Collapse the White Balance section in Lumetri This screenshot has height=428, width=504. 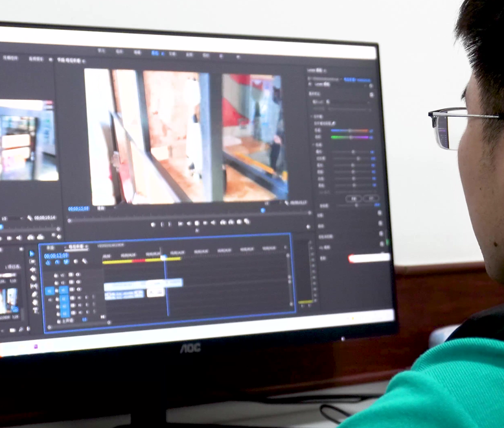(310, 116)
